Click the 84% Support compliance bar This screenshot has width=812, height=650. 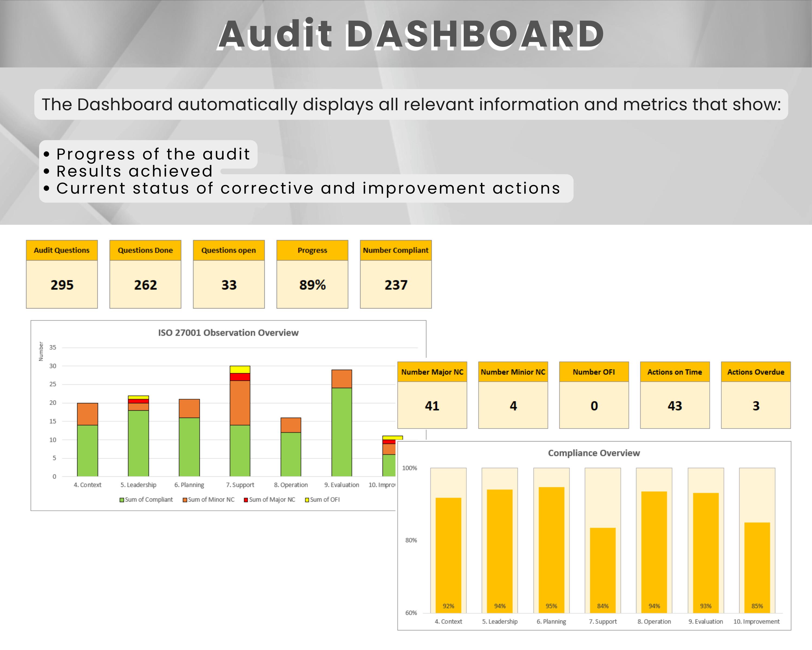603,569
